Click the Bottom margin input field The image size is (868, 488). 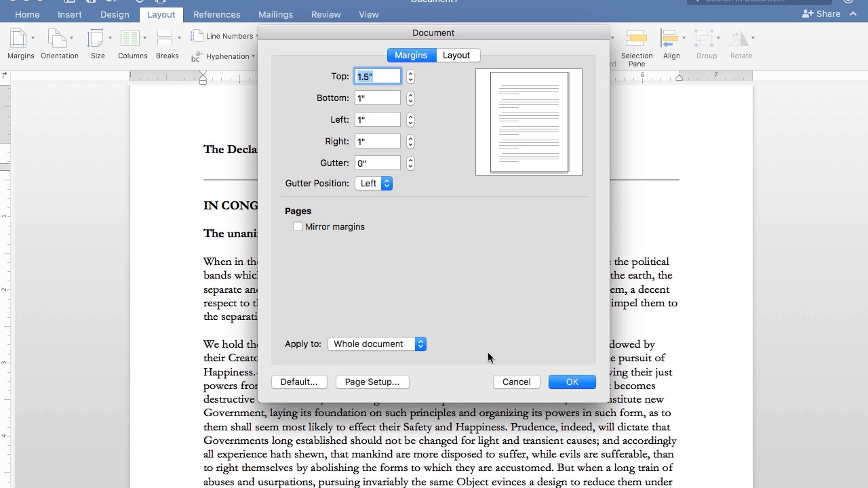point(378,98)
